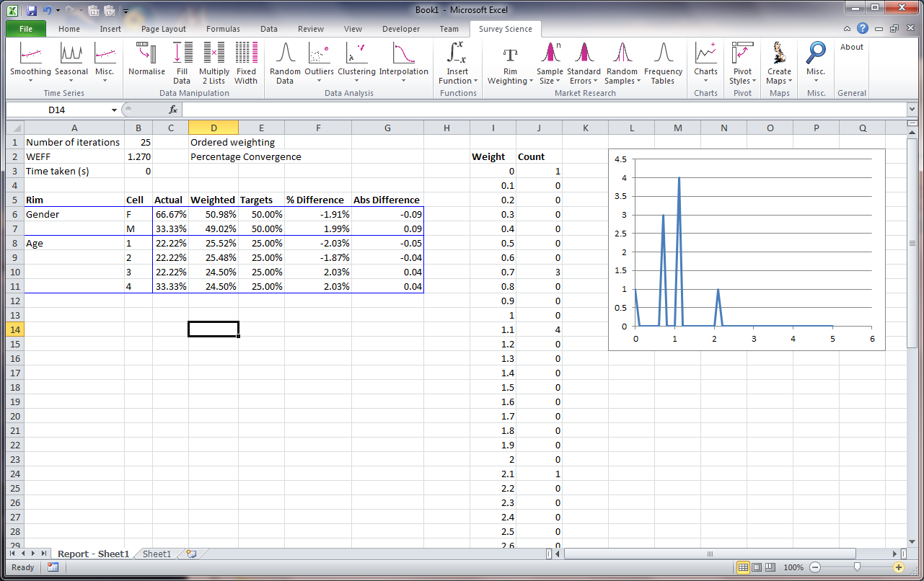Image resolution: width=924 pixels, height=581 pixels.
Task: Open the Rim Weighting tool
Action: point(510,63)
